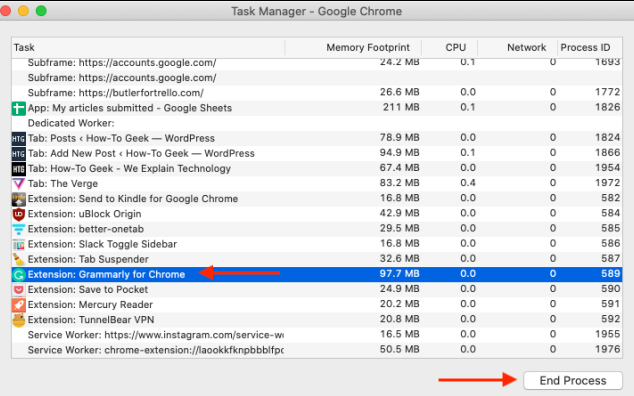Click the green zoom window button
The width and height of the screenshot is (634, 396).
click(41, 11)
